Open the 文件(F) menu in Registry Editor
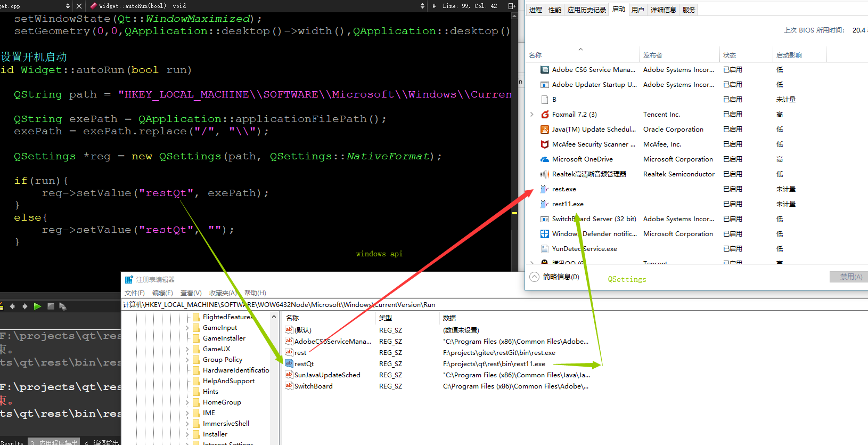The width and height of the screenshot is (868, 445). pyautogui.click(x=135, y=293)
